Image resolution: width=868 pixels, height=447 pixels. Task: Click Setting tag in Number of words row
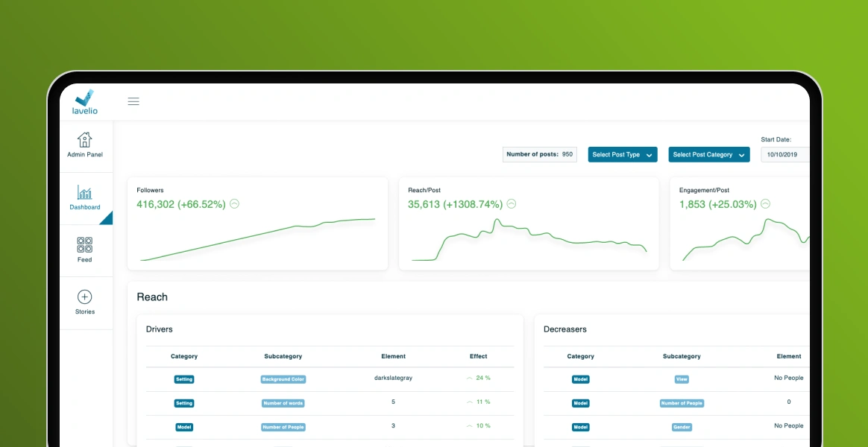pos(184,403)
